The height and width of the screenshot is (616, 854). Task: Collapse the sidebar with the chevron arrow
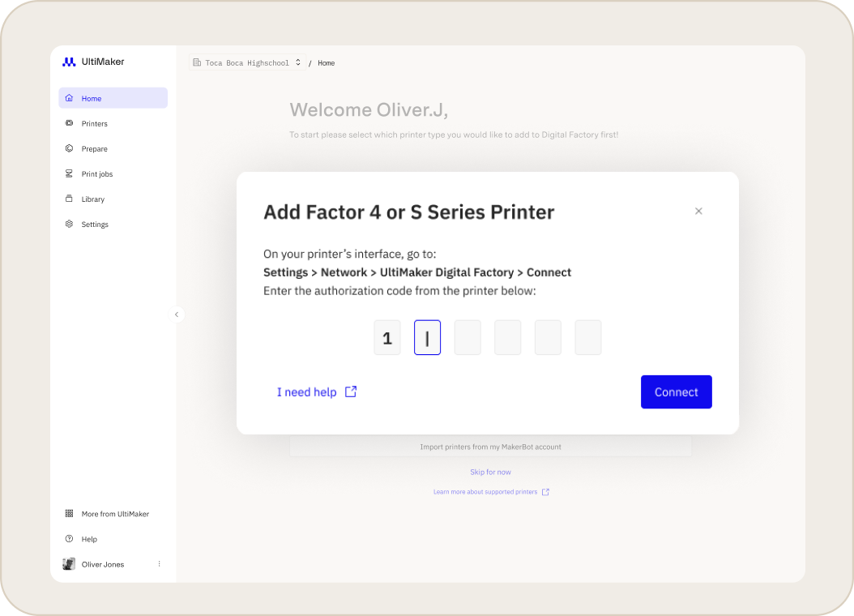click(x=177, y=314)
